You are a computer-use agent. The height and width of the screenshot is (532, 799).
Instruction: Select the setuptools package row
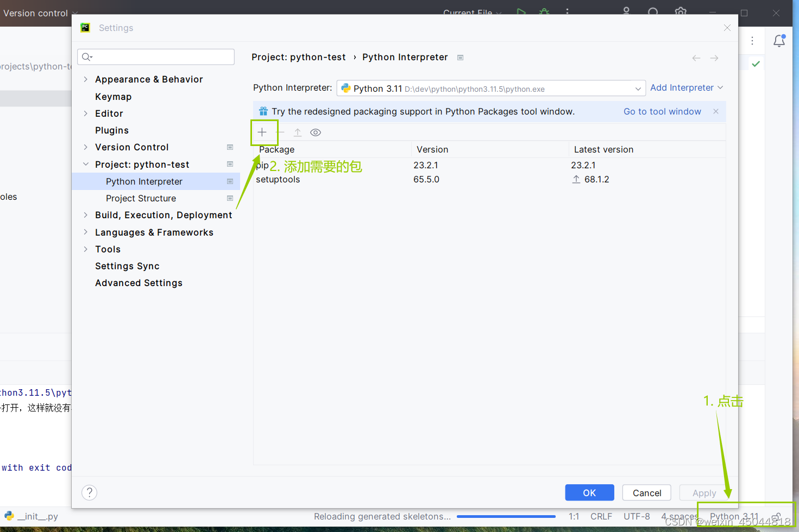(x=489, y=179)
